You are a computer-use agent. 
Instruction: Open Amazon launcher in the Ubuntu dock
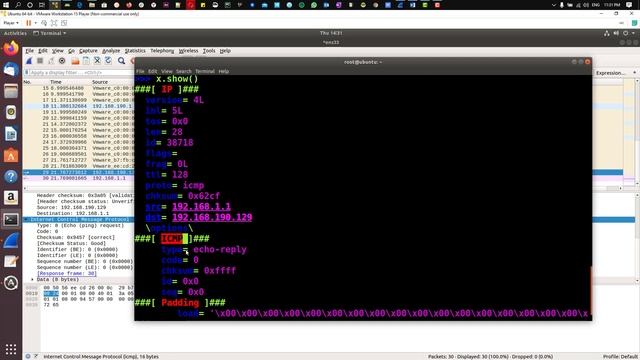tap(11, 198)
